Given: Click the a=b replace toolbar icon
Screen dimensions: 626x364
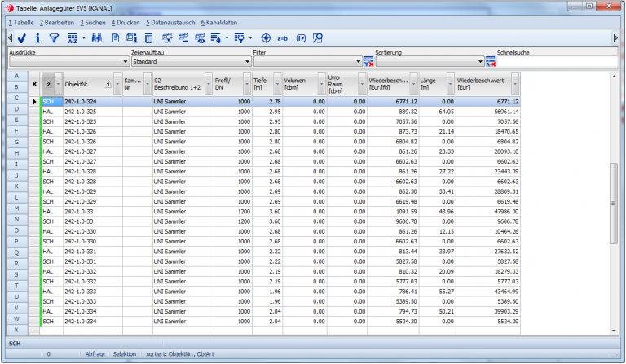Looking at the screenshot, I should tap(283, 37).
